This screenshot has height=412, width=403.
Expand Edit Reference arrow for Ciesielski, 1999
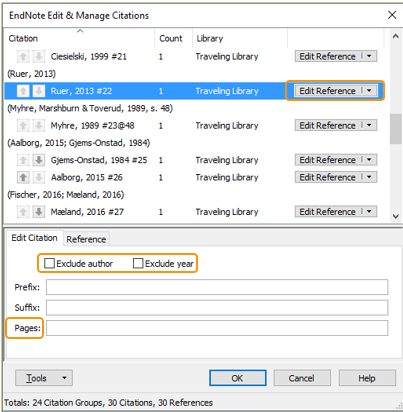[369, 56]
